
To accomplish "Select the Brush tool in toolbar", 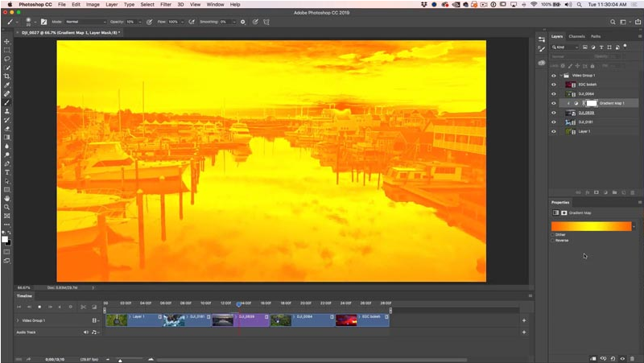I will click(x=7, y=103).
